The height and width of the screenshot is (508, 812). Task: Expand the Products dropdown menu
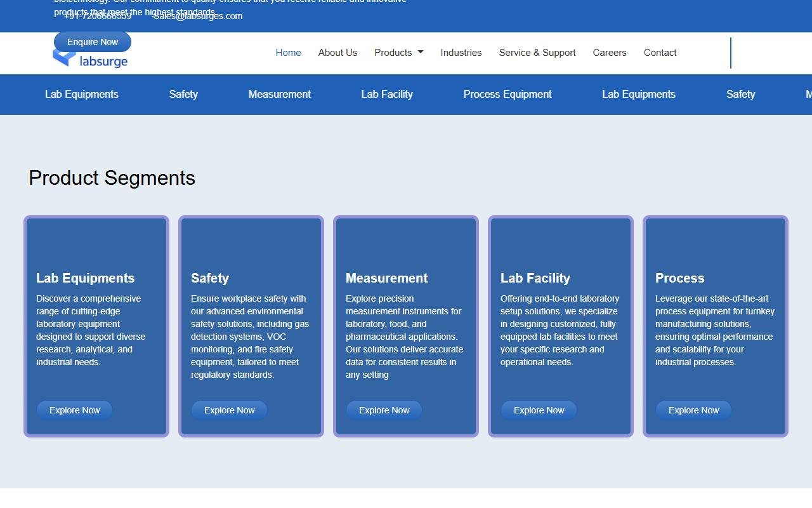tap(398, 53)
